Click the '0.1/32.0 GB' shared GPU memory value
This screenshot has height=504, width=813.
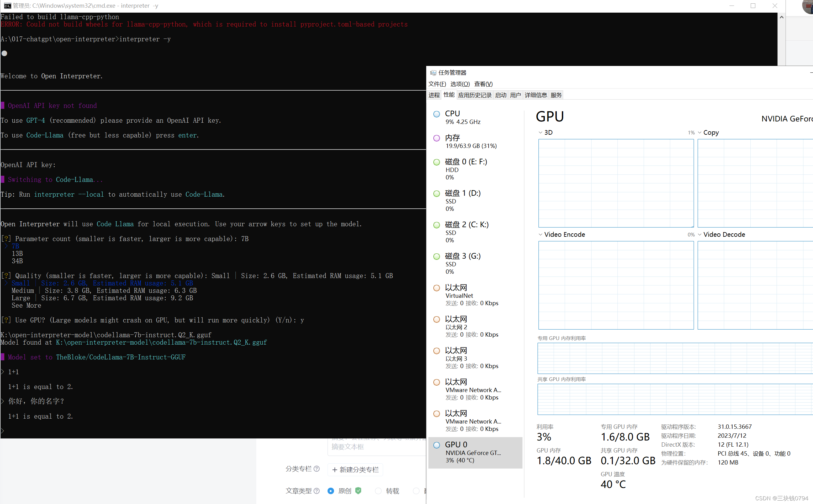pyautogui.click(x=628, y=460)
